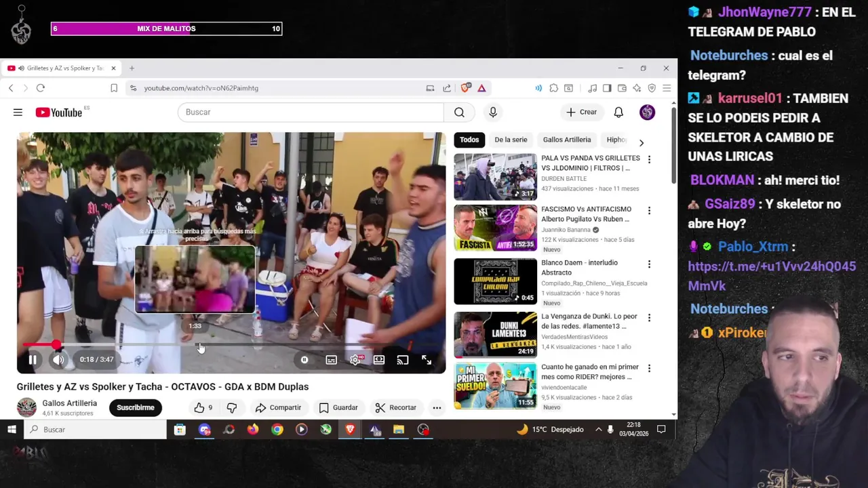Show more filter chips with right chevron
The height and width of the screenshot is (488, 868).
pyautogui.click(x=641, y=143)
